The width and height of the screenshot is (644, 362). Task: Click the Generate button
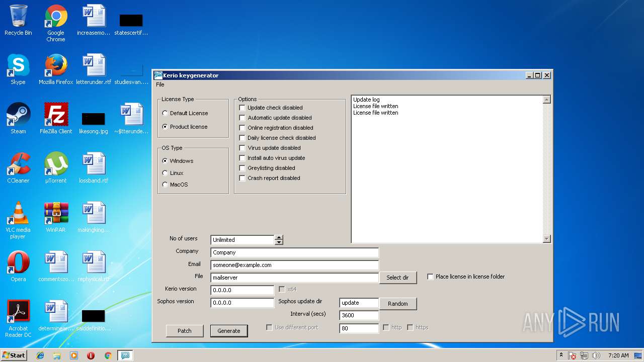229,331
